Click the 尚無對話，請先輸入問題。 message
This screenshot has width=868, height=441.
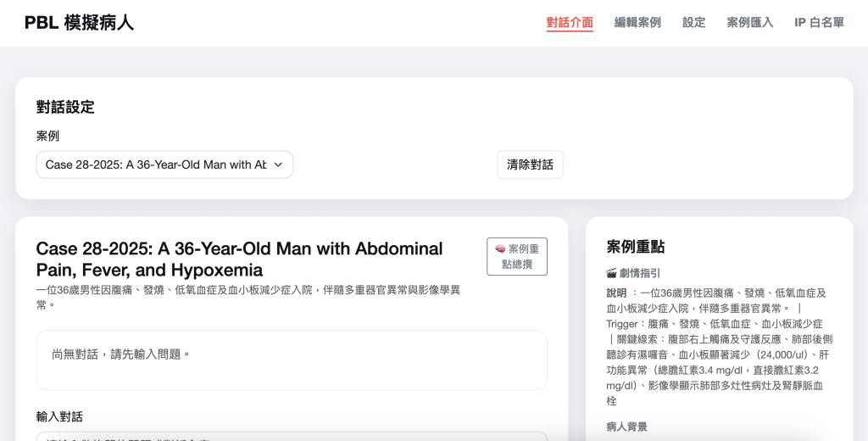[121, 354]
